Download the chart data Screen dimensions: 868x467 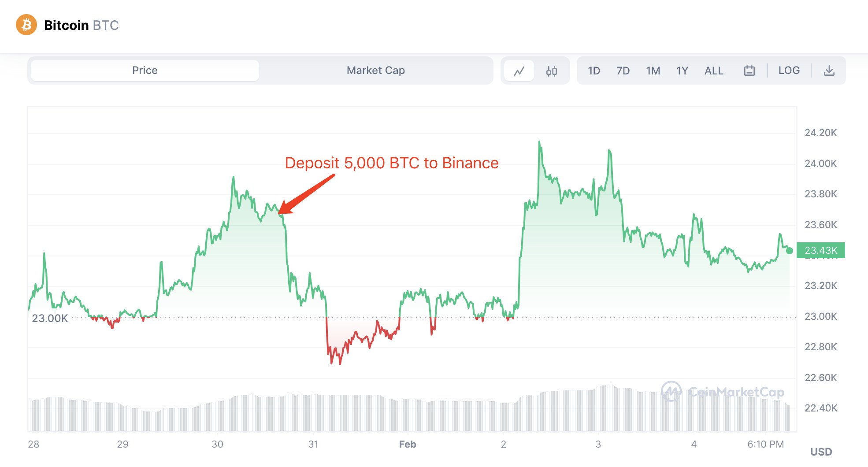click(829, 71)
